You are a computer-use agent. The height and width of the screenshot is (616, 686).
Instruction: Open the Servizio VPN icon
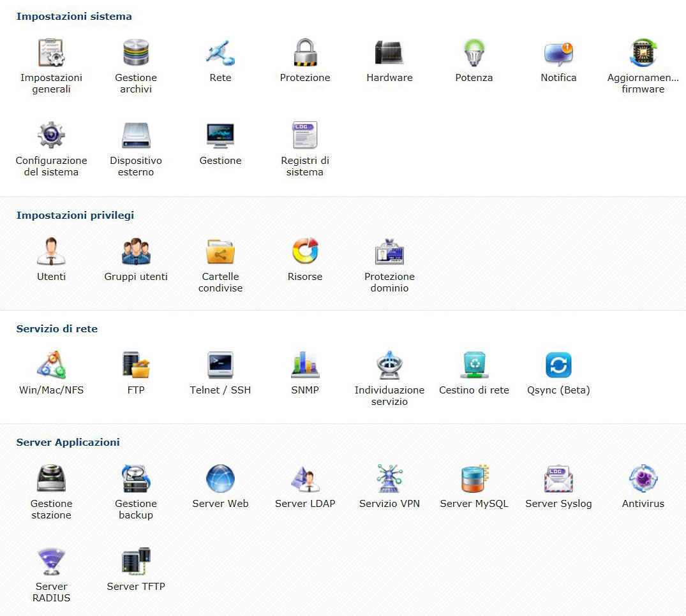click(389, 479)
